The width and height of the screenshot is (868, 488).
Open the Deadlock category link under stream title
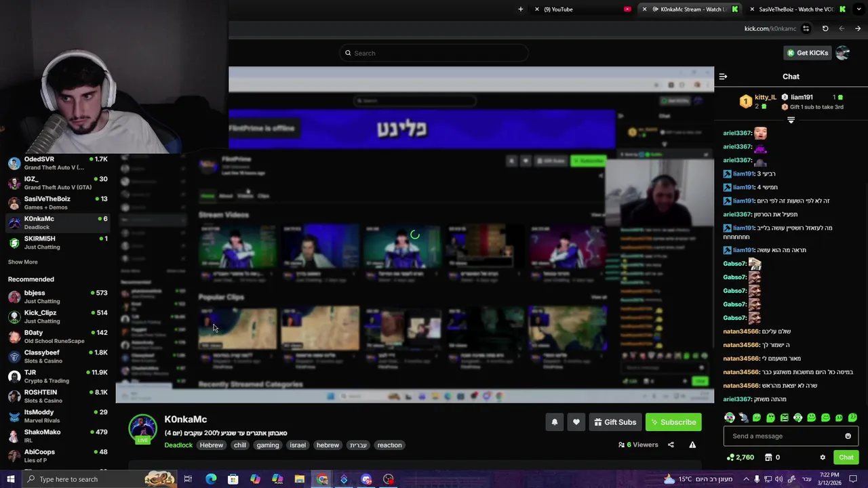point(178,445)
